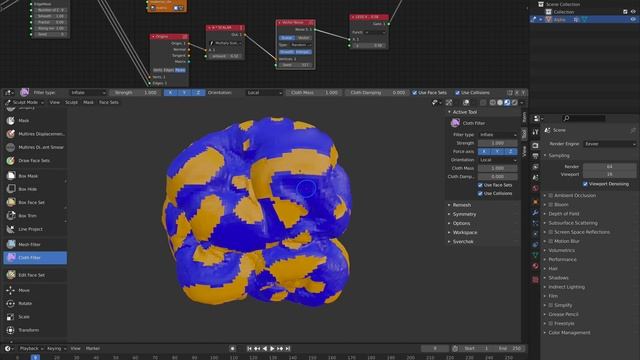640x360 pixels.
Task: Select the Multires Displacement Smear tool
Action: click(35, 147)
